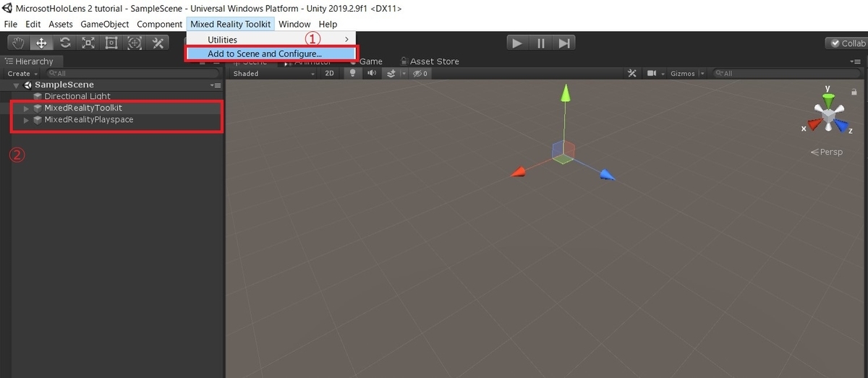Switch to the Asset Store tab
This screenshot has width=868, height=378.
click(429, 61)
